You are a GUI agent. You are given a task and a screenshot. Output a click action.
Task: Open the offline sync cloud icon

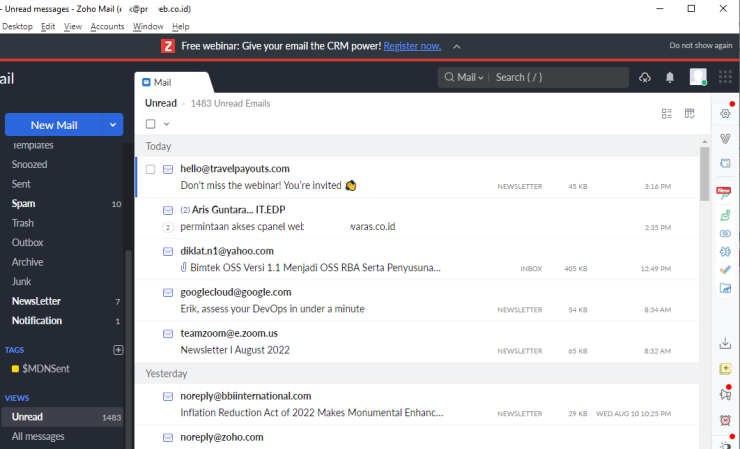(x=645, y=77)
